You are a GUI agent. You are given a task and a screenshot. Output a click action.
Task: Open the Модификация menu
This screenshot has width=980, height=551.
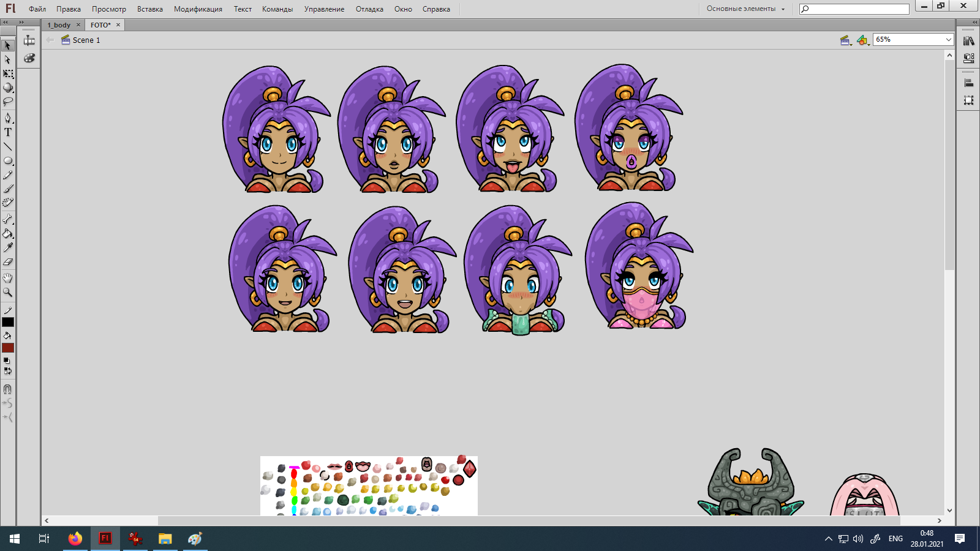point(198,9)
